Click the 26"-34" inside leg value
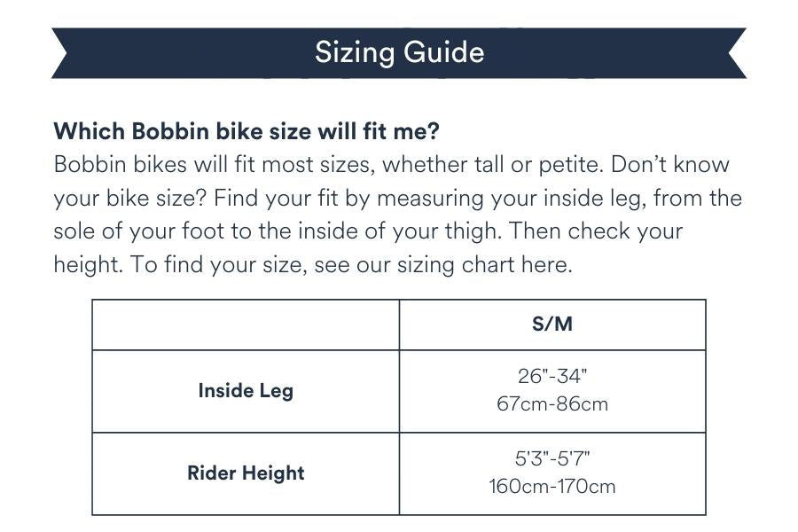The height and width of the screenshot is (532, 798). click(552, 376)
